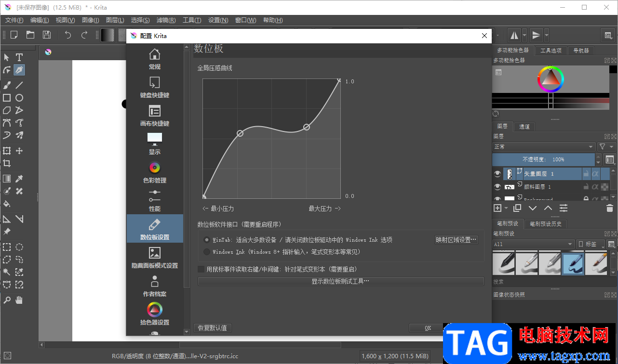Click the 恢复默认值 button
The width and height of the screenshot is (618, 364).
(x=213, y=328)
